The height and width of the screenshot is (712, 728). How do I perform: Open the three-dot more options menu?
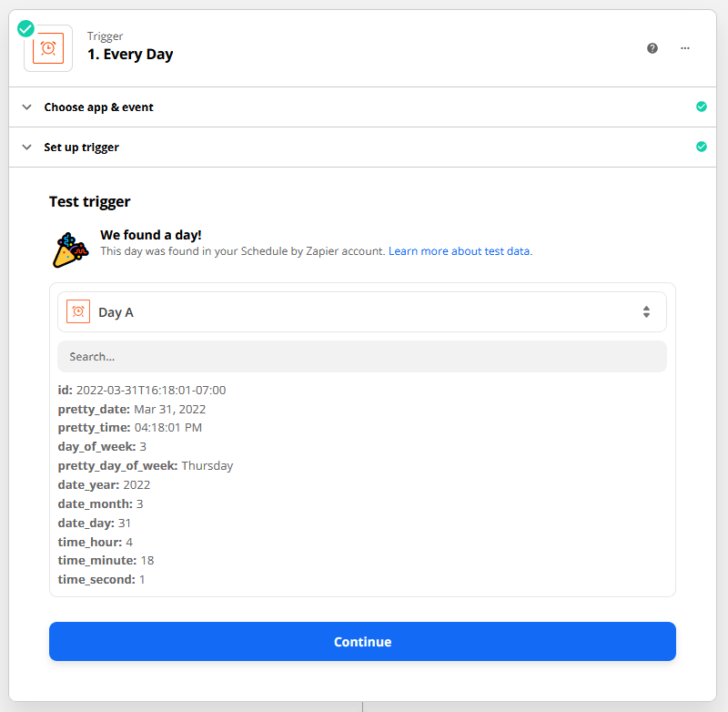685,48
